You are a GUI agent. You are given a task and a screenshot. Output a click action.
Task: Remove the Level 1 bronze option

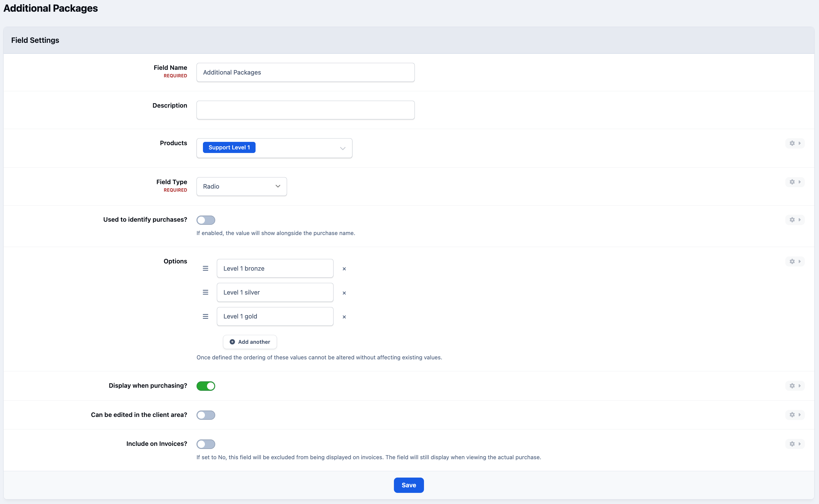344,269
